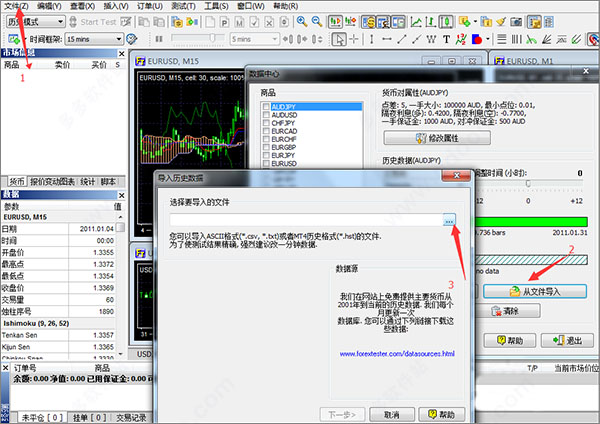Select the crosshair tool in toolbar
The height and width of the screenshot is (424, 600).
(x=357, y=38)
